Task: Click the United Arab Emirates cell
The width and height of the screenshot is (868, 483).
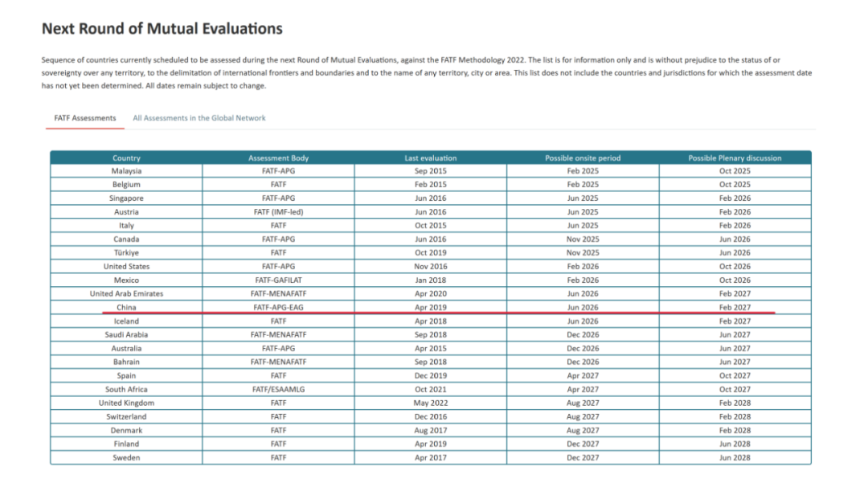Action: coord(126,293)
